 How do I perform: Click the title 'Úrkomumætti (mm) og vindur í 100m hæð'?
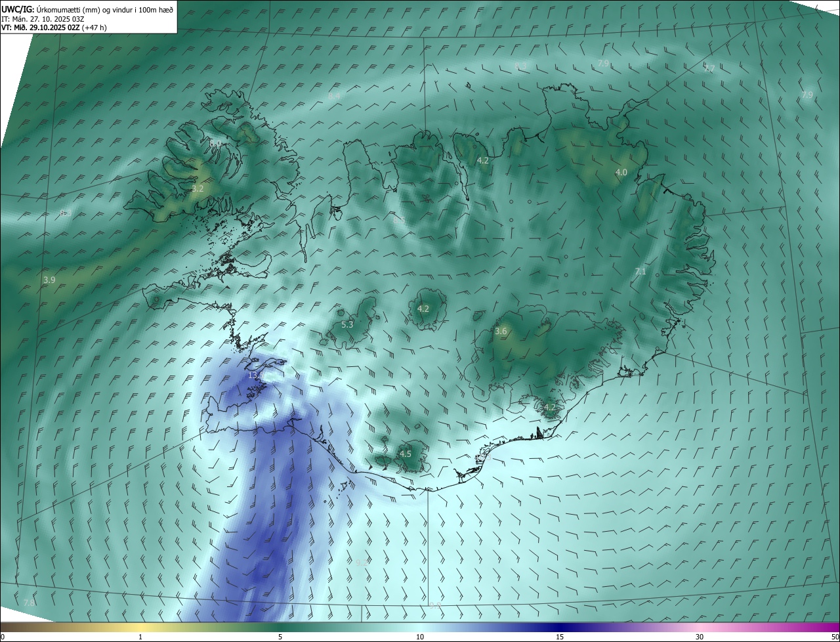click(x=104, y=9)
